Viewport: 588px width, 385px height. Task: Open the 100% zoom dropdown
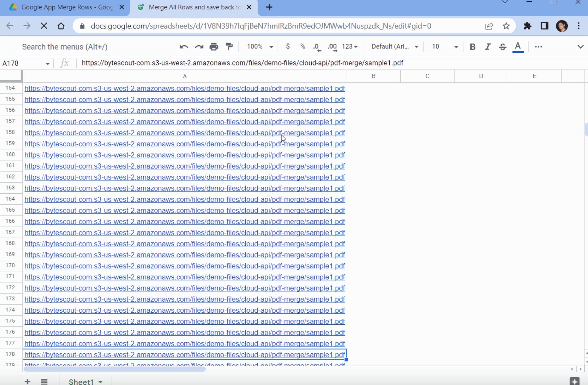260,47
